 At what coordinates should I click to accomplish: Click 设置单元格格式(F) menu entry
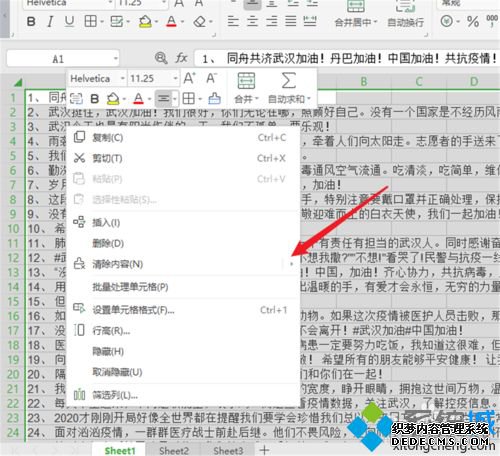point(133,310)
